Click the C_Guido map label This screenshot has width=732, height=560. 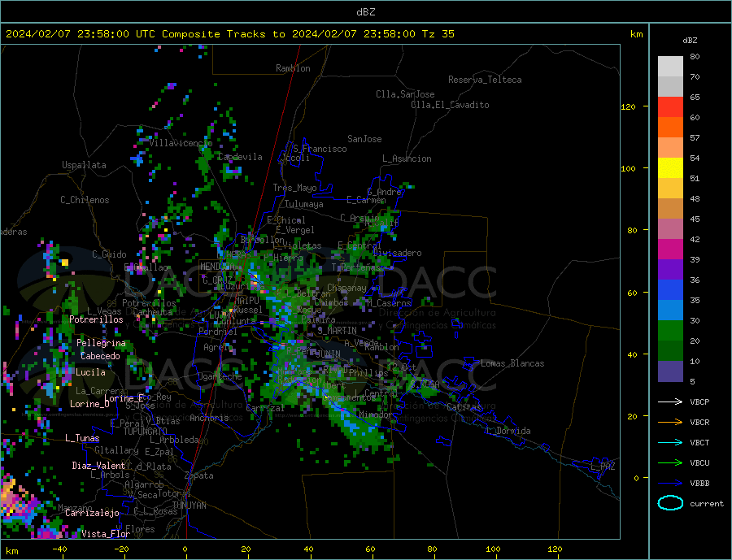(x=109, y=254)
